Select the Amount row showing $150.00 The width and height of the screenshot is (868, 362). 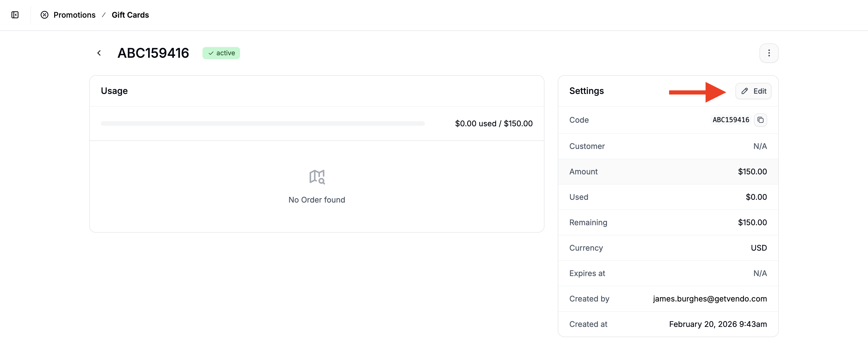(x=668, y=172)
